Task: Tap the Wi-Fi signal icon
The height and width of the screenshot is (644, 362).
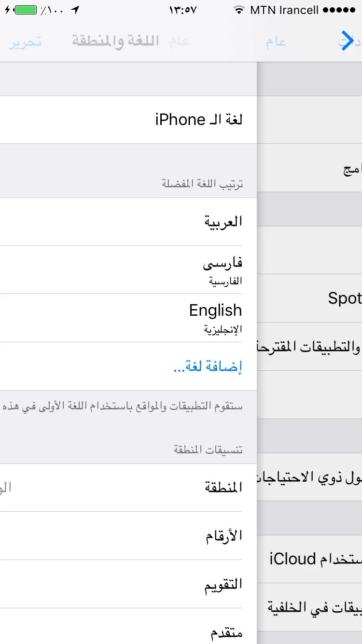Action: (x=238, y=10)
